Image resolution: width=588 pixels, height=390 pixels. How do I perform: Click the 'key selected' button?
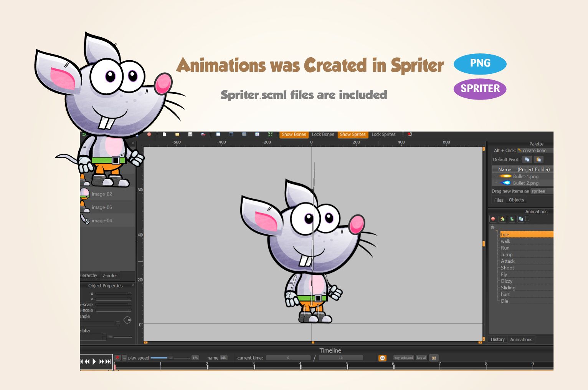point(403,358)
